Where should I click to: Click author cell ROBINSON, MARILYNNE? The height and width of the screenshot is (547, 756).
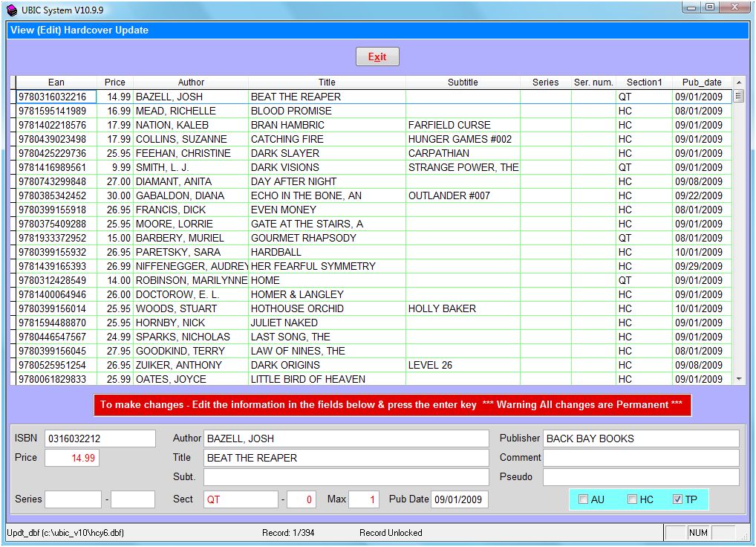(x=191, y=280)
